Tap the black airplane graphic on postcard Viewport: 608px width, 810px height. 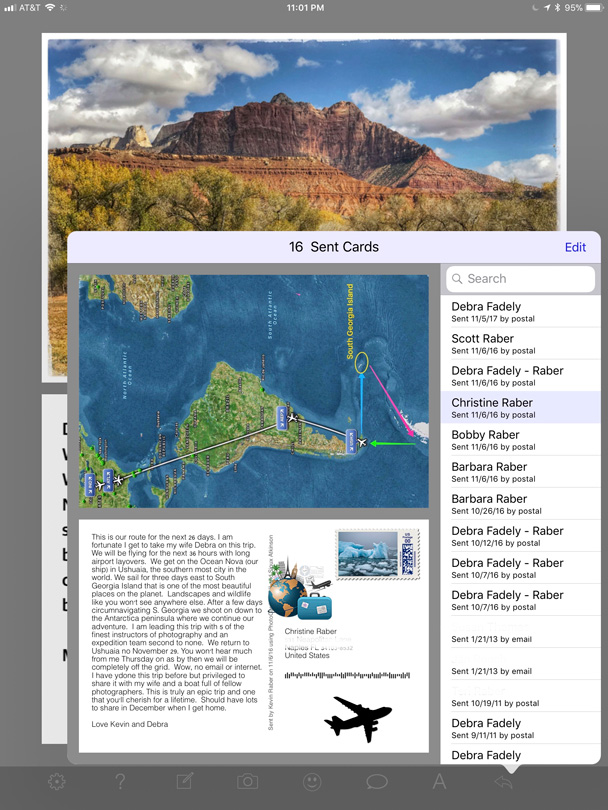click(357, 719)
